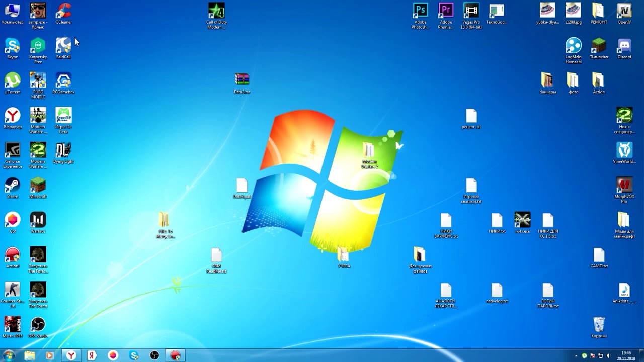This screenshot has width=644, height=362.
Task: Launch the samp.exe shortcut
Action: [x=38, y=16]
